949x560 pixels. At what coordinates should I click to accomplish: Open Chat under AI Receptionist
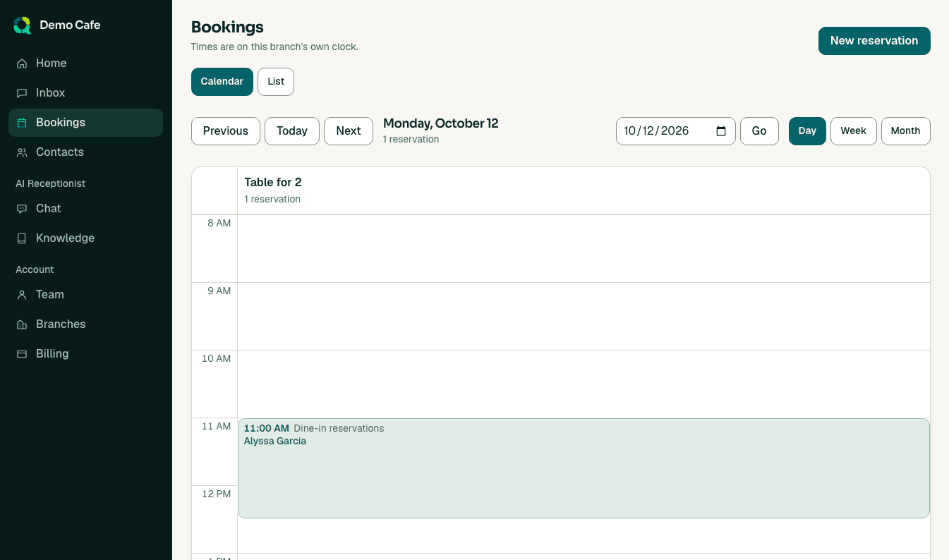pos(85,209)
